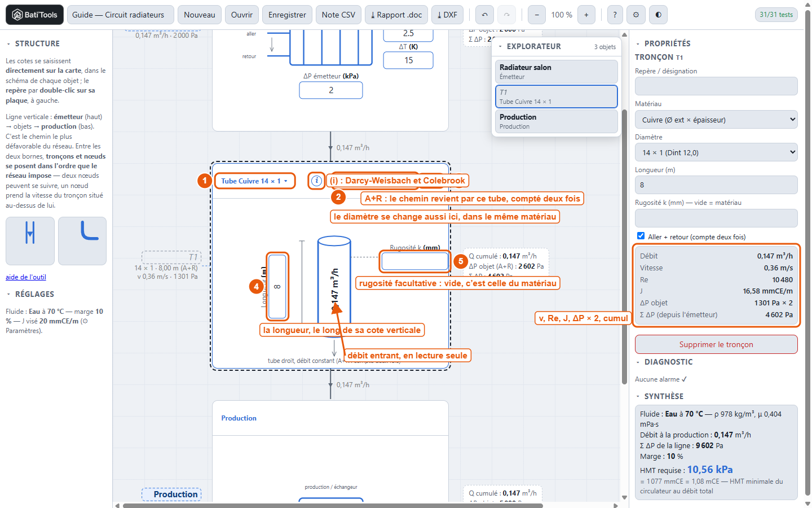The height and width of the screenshot is (508, 812).
Task: Pick the elbow node tool
Action: pos(82,241)
